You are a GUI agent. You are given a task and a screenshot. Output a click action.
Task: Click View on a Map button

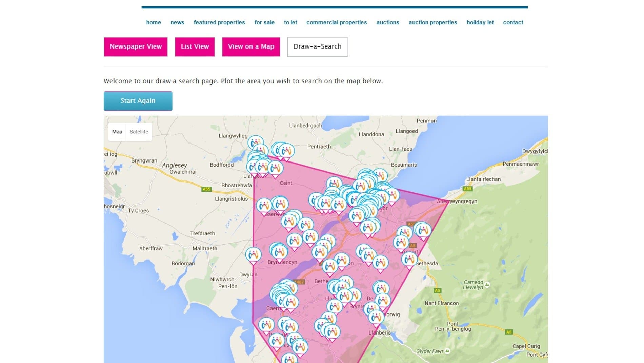point(251,46)
